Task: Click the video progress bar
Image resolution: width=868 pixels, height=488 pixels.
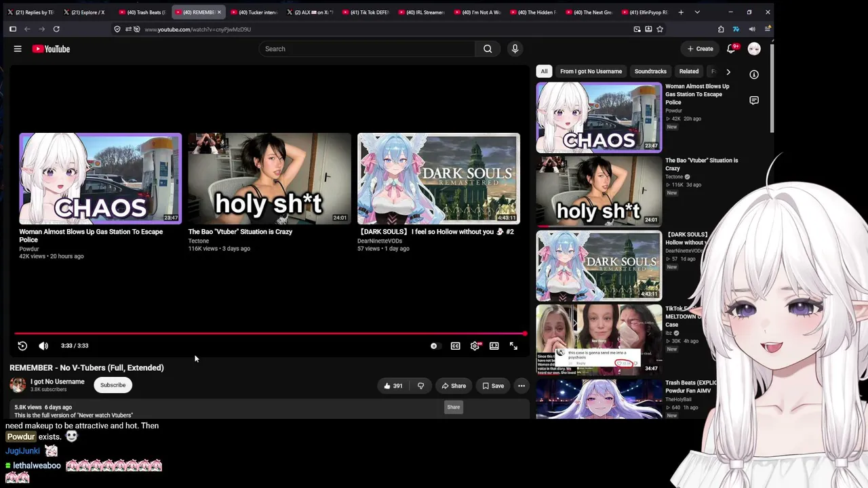Action: (x=270, y=333)
